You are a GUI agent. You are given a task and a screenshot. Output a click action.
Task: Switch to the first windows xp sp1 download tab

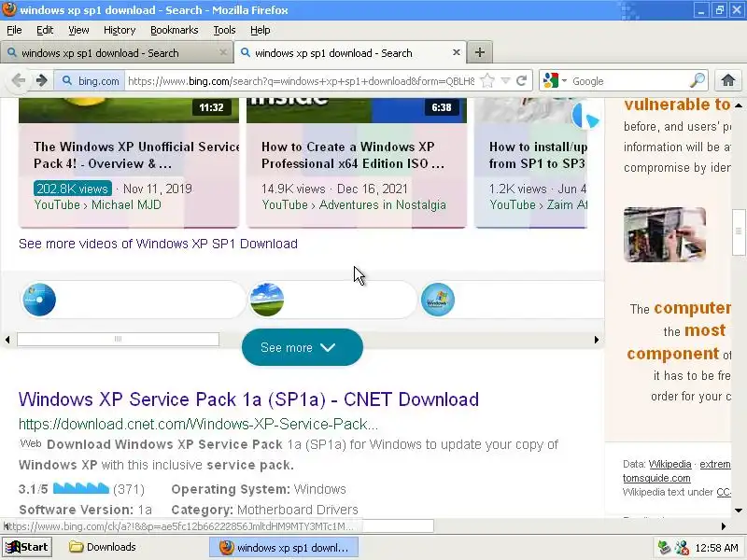click(x=116, y=52)
